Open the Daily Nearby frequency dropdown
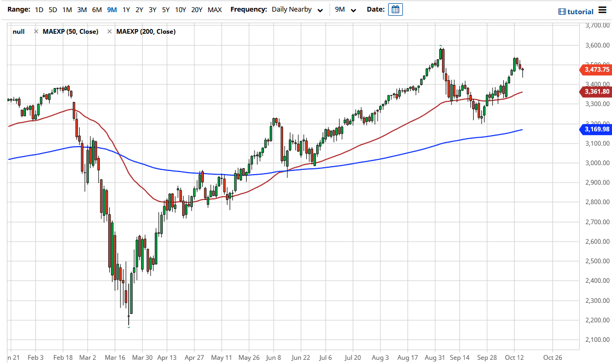 pos(297,9)
